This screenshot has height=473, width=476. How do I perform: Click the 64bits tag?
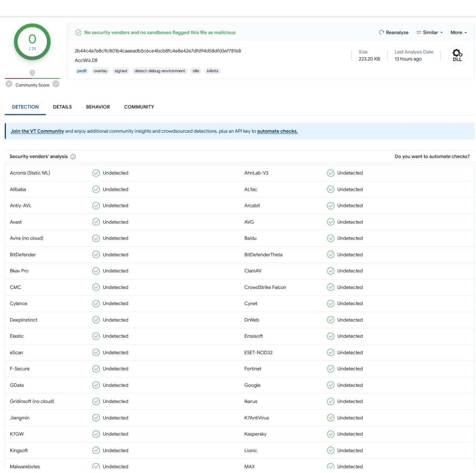(213, 71)
